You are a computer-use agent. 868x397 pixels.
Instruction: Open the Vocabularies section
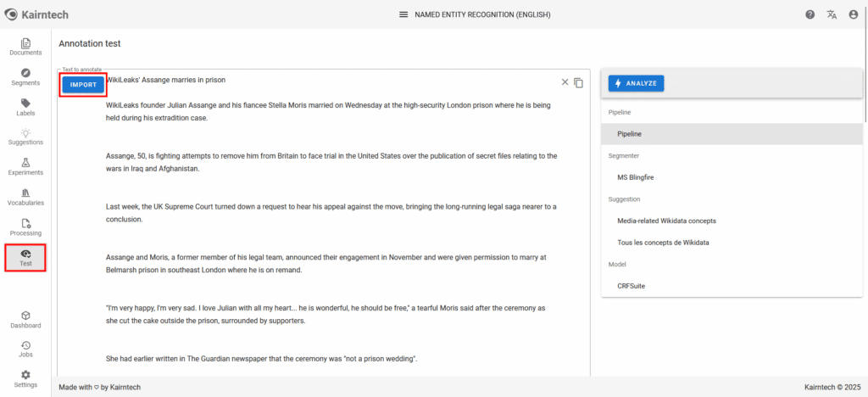tap(25, 198)
